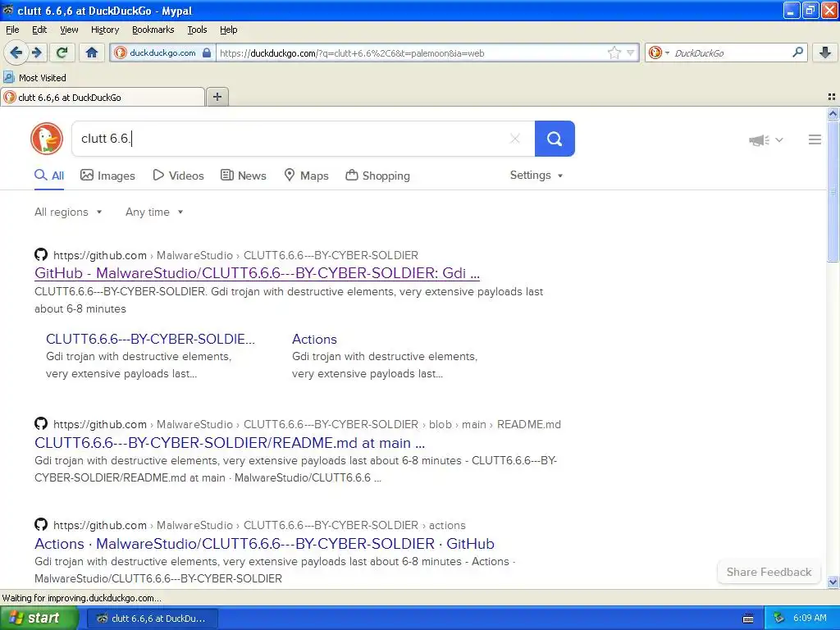840x630 pixels.
Task: Expand the chevron beside the megaphone
Action: pos(779,139)
